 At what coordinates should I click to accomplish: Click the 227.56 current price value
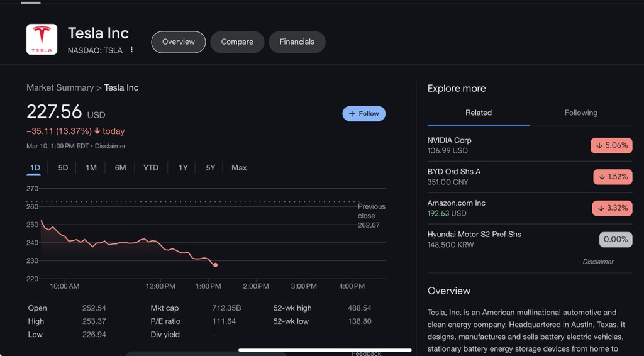click(x=54, y=112)
